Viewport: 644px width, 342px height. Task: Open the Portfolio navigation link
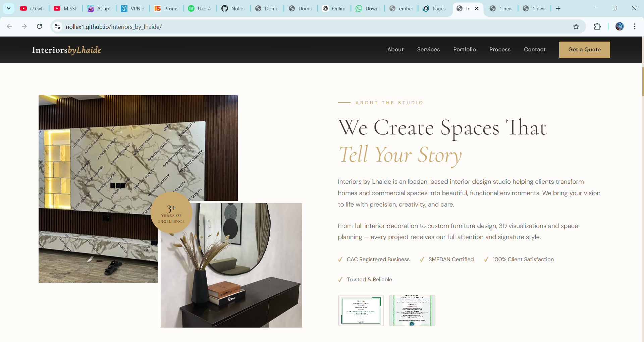(x=465, y=49)
